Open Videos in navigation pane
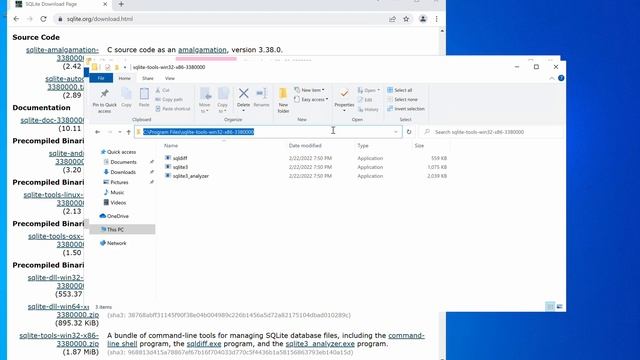Viewport: 640px width, 360px height. (x=118, y=202)
